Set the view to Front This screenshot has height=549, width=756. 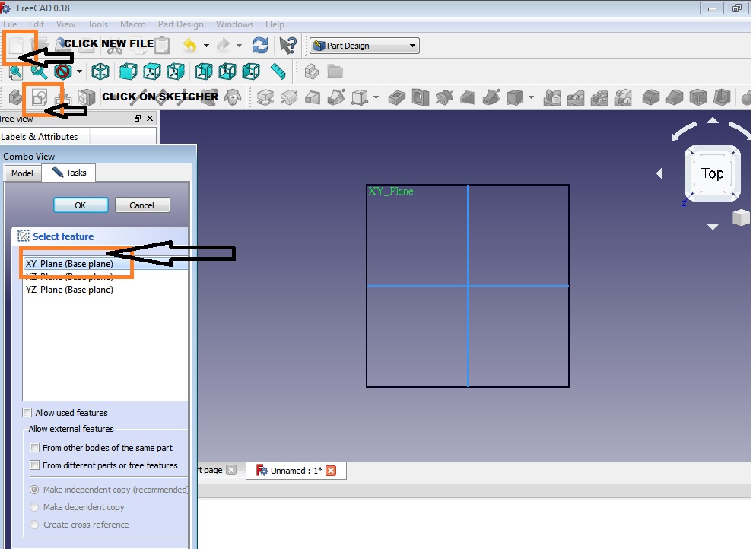tap(128, 71)
